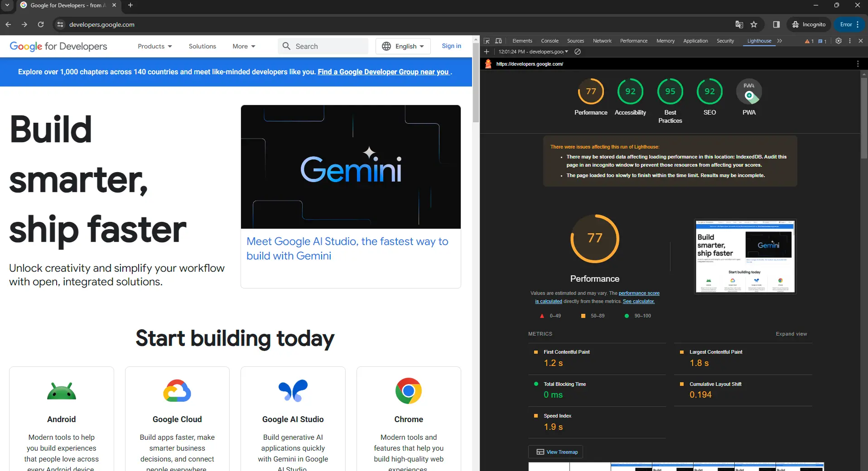This screenshot has height=471, width=868.
Task: Open the Memory tab
Action: click(x=665, y=41)
